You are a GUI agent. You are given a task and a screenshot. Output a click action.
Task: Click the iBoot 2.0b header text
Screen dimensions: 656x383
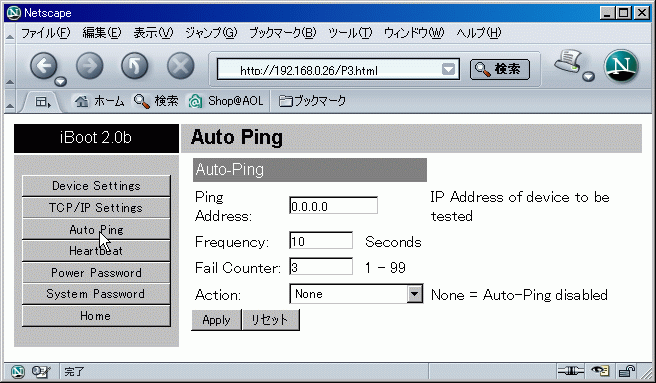click(x=96, y=138)
